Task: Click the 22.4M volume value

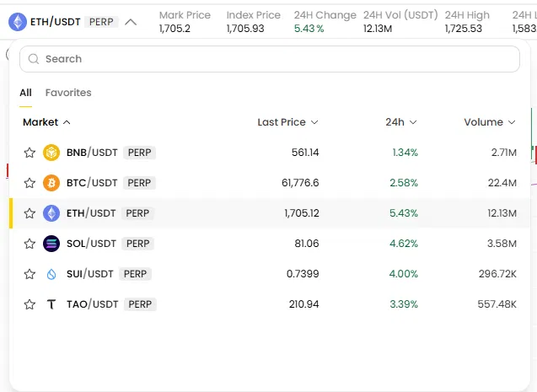Action: coord(502,183)
